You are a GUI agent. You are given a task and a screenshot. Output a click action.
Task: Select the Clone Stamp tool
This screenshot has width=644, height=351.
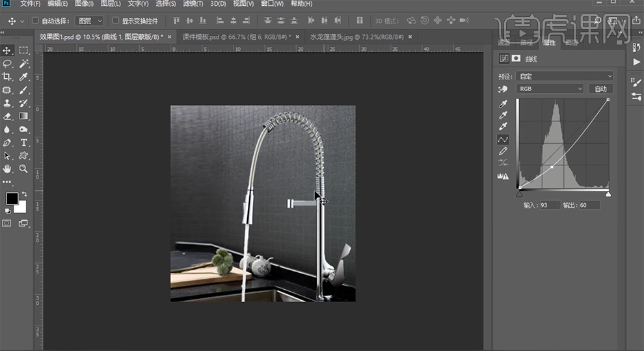[x=7, y=103]
